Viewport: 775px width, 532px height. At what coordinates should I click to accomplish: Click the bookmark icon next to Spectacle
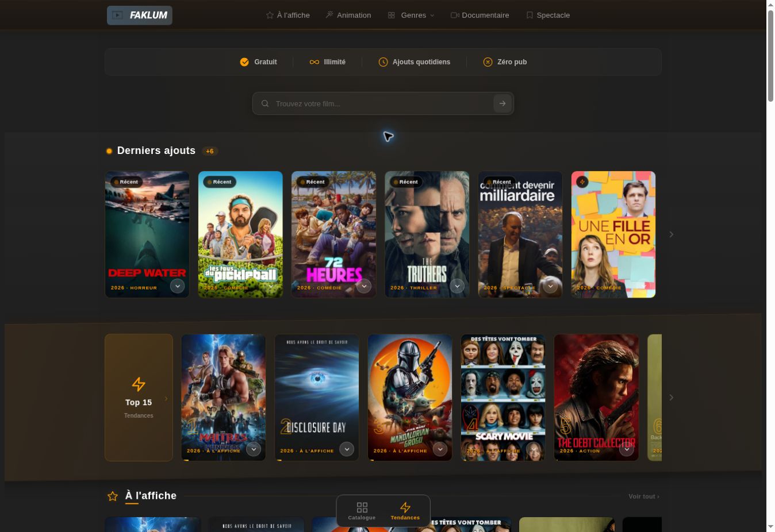[530, 16]
